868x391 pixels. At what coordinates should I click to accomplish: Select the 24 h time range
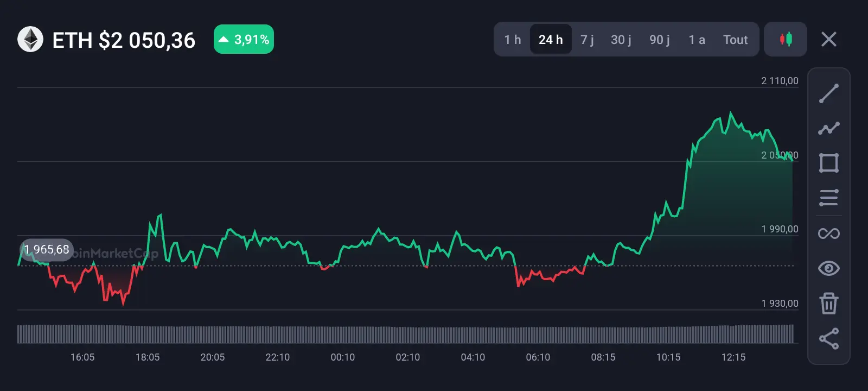tap(551, 40)
